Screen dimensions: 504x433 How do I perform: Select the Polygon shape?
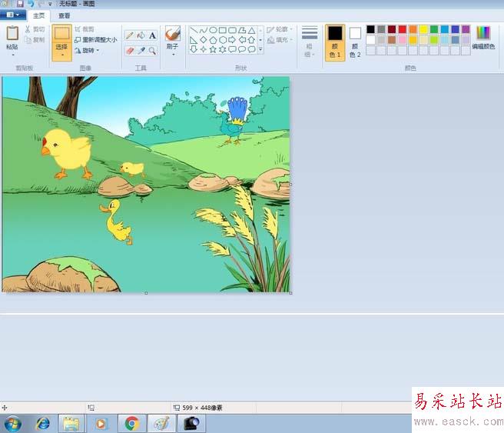242,30
